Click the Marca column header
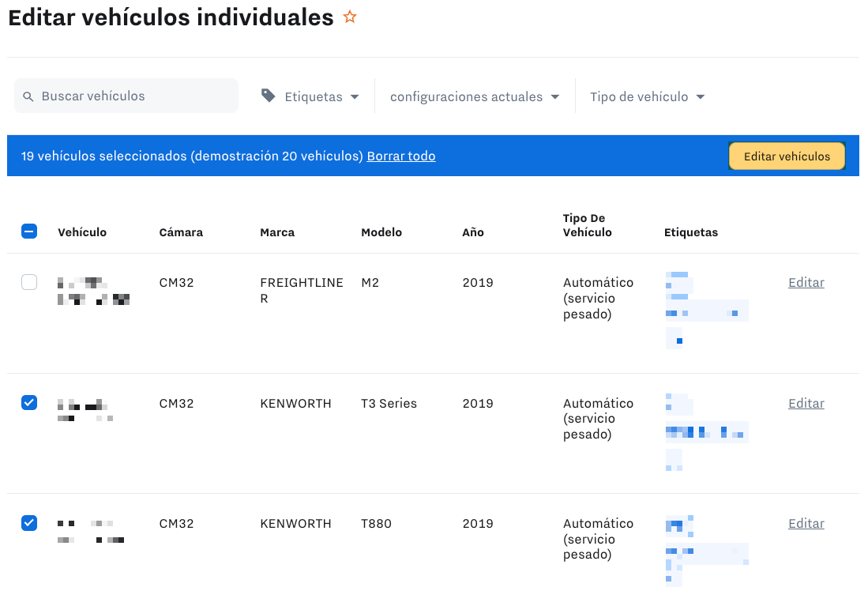 [277, 232]
